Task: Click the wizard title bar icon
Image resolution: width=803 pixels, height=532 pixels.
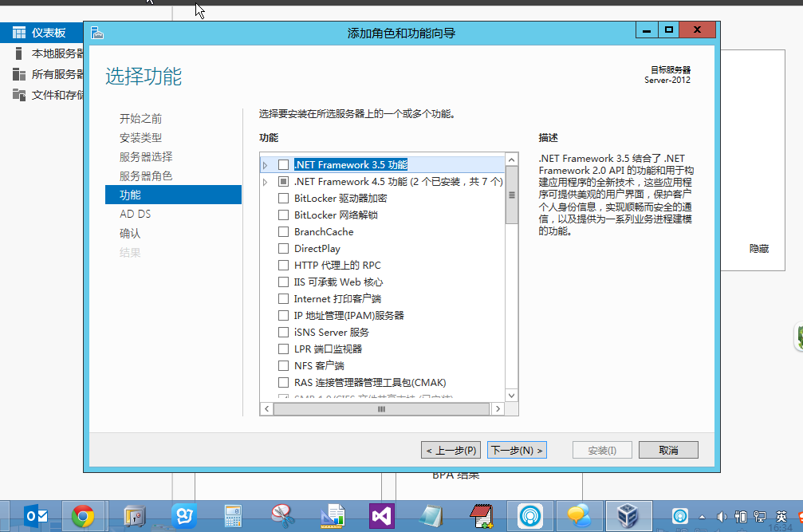Action: (97, 33)
